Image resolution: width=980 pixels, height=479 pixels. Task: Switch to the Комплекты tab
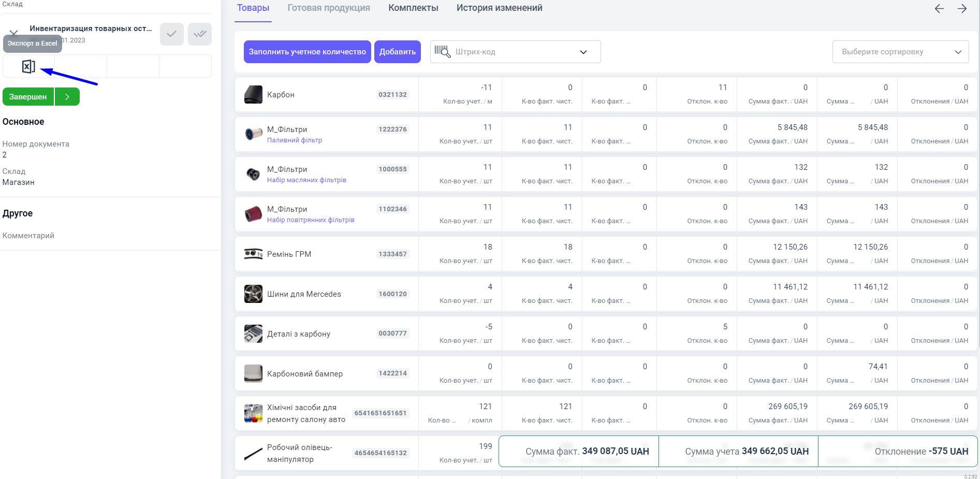[x=413, y=8]
